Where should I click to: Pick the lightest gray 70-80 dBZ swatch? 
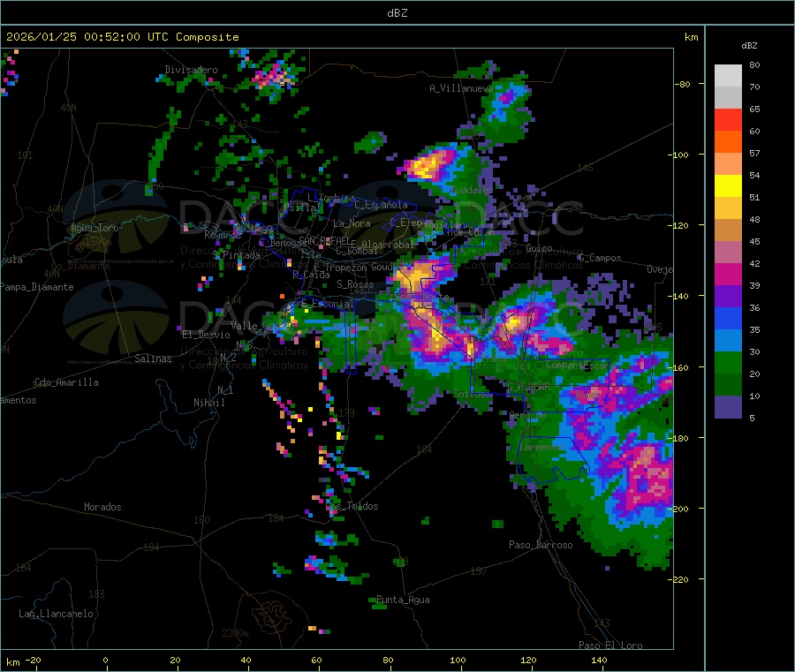pos(728,76)
